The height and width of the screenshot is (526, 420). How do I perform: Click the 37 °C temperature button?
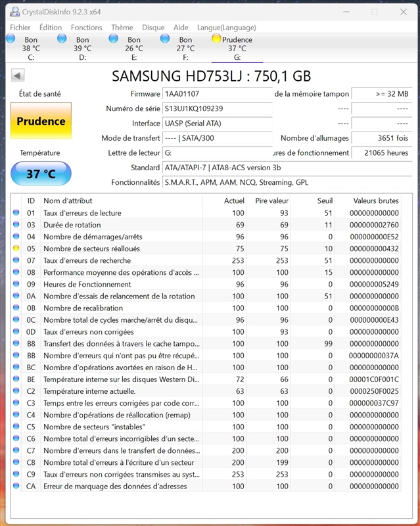coord(41,174)
